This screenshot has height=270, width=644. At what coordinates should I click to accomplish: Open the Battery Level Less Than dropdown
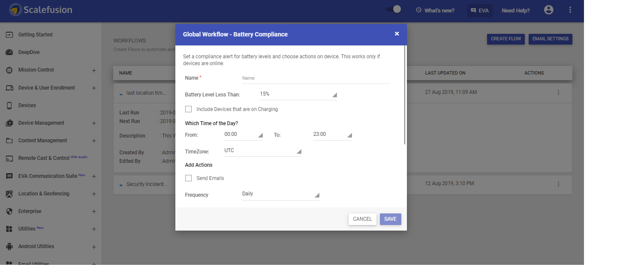298,94
